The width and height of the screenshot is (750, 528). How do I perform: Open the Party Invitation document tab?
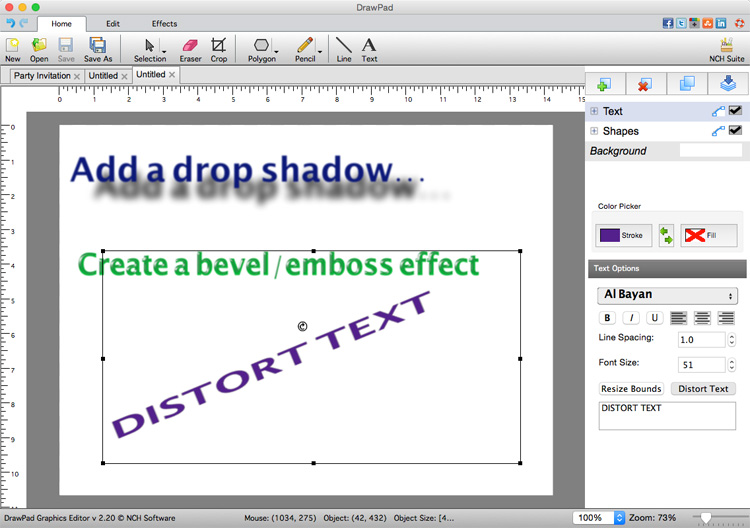42,75
